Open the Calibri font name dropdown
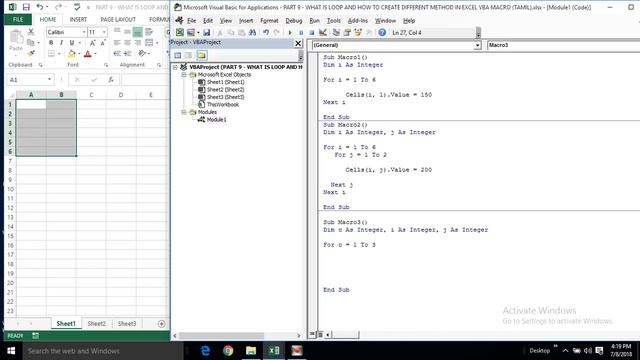Screen dimensions: 640x360 click(x=84, y=32)
